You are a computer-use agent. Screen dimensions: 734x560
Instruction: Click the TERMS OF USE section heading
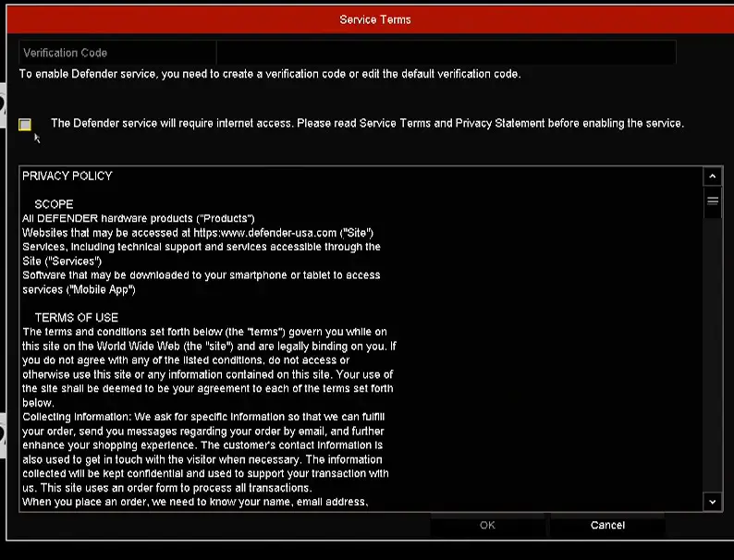pyautogui.click(x=77, y=318)
